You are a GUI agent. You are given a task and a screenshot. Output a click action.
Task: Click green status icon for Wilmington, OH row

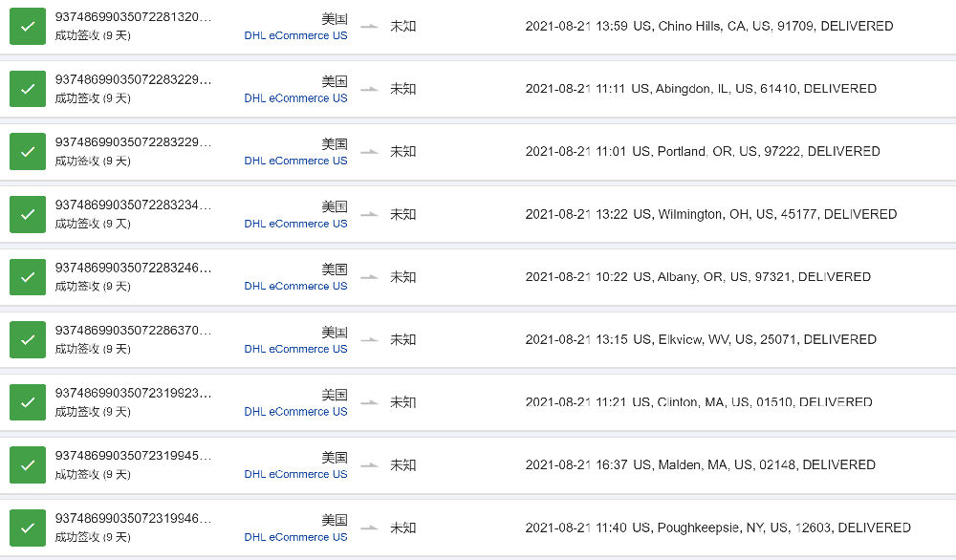[x=28, y=214]
